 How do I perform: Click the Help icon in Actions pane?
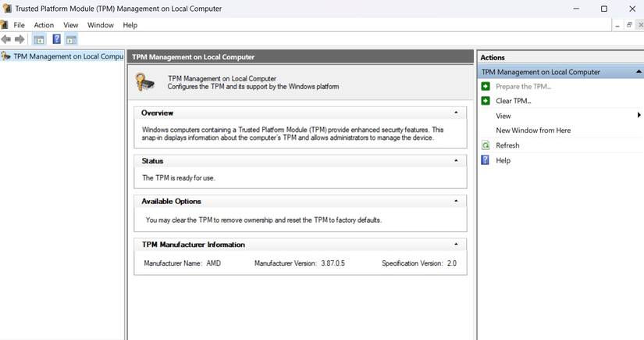(x=486, y=160)
